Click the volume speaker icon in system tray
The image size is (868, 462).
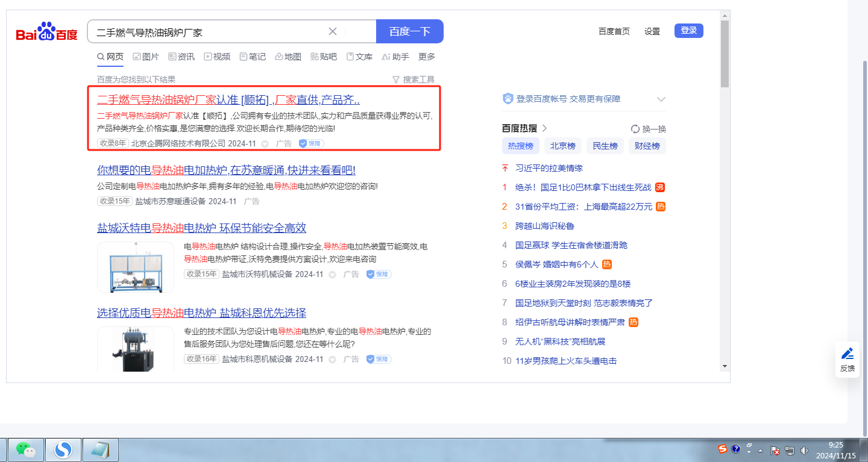pyautogui.click(x=804, y=450)
